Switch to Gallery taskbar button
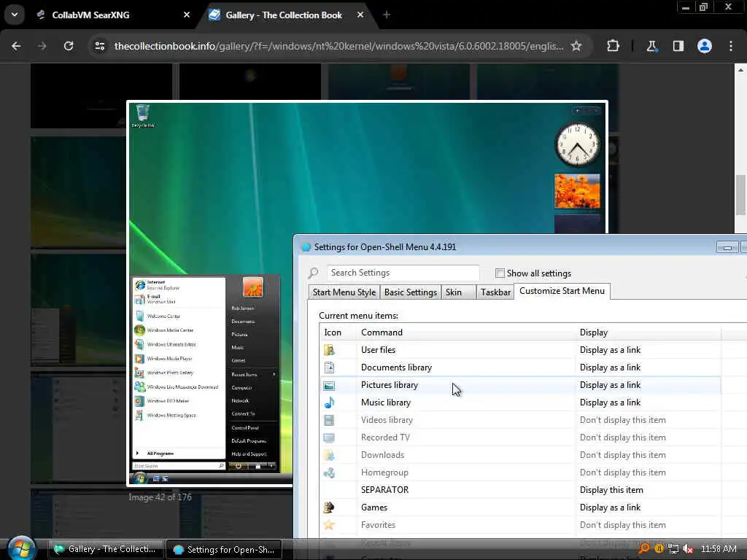The width and height of the screenshot is (747, 560). [106, 549]
